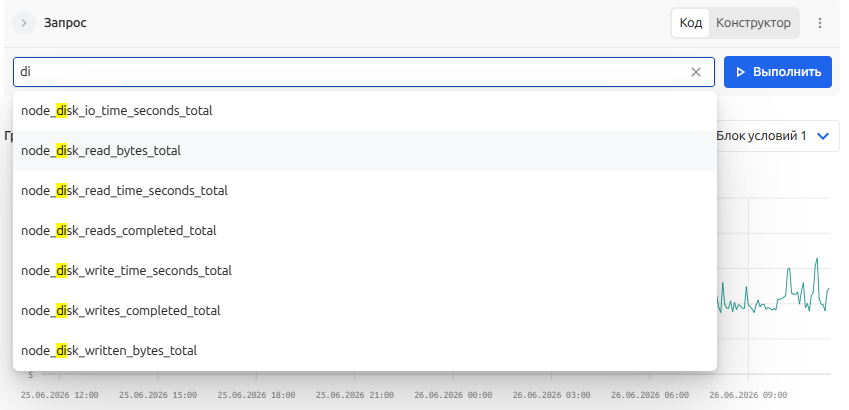Choose node_disk_writes_completed_total suggestion

click(365, 311)
